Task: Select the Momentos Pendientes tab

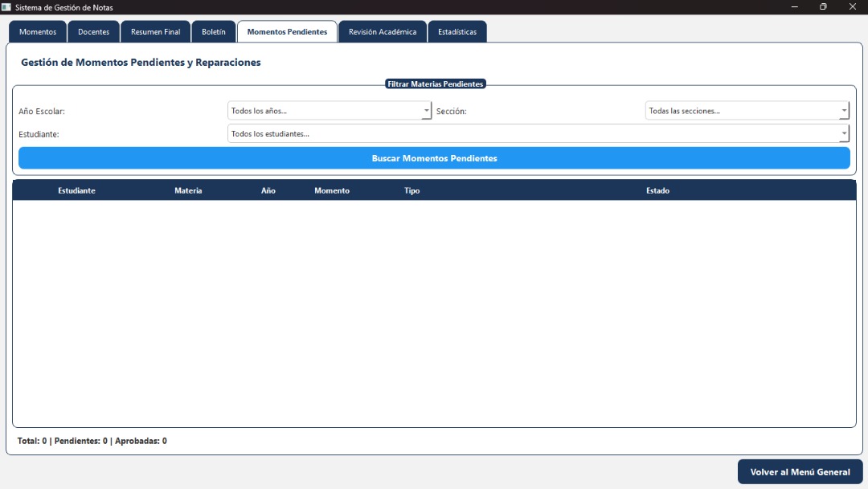Action: coord(287,32)
